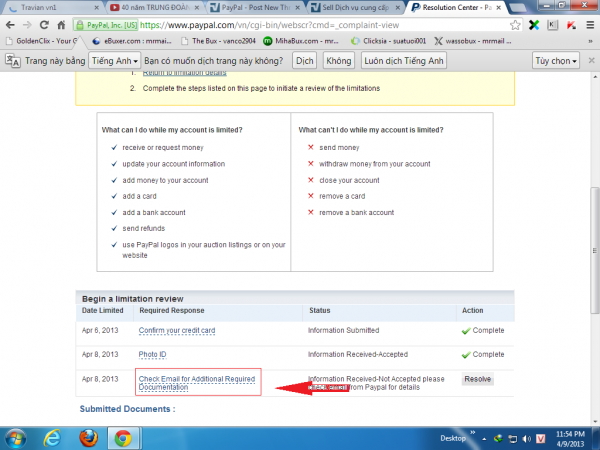Click the 'Information Received-Accepted' status text
The height and width of the screenshot is (450, 600).
(x=358, y=354)
